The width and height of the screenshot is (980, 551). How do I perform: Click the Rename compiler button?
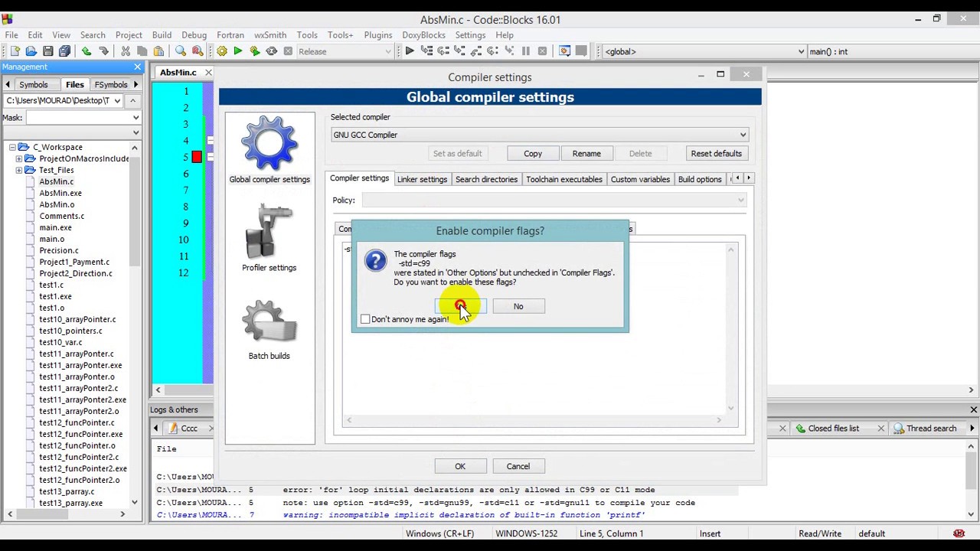click(x=586, y=154)
